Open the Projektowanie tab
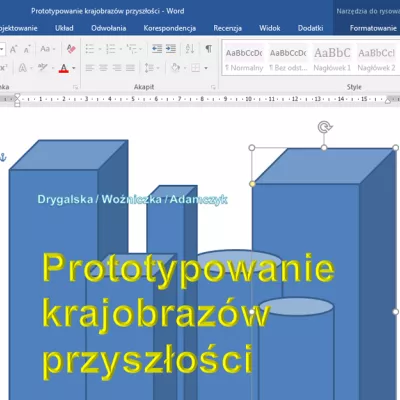400x400 pixels. pyautogui.click(x=19, y=28)
